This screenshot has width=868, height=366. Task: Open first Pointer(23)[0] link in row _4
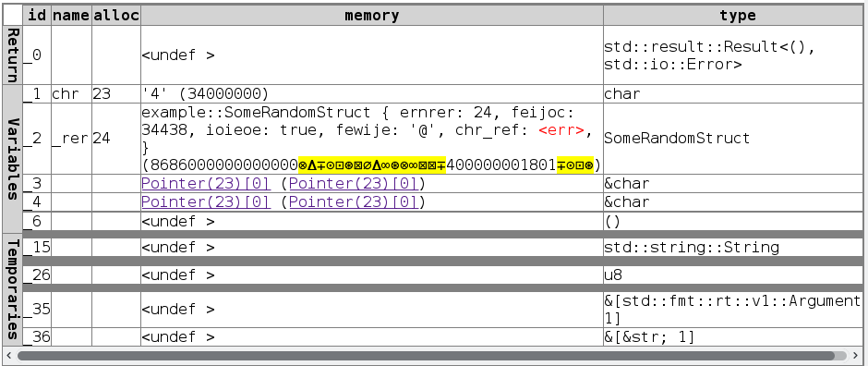206,202
